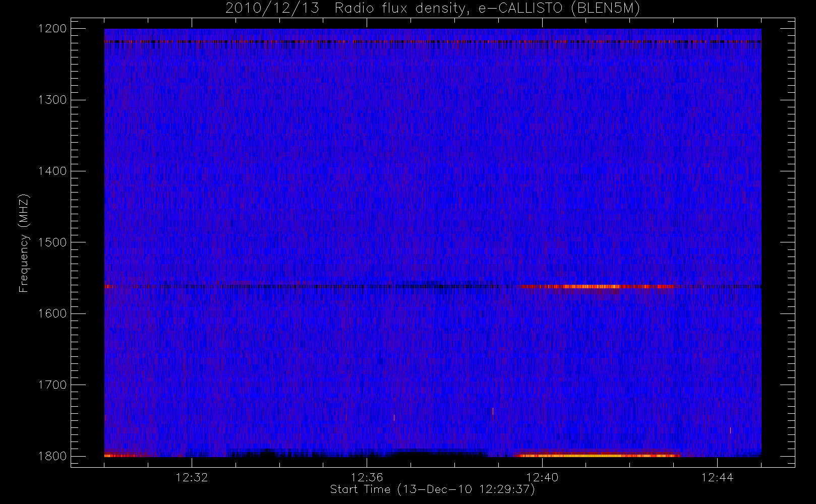Click the 12:36 time tick label

[367, 477]
